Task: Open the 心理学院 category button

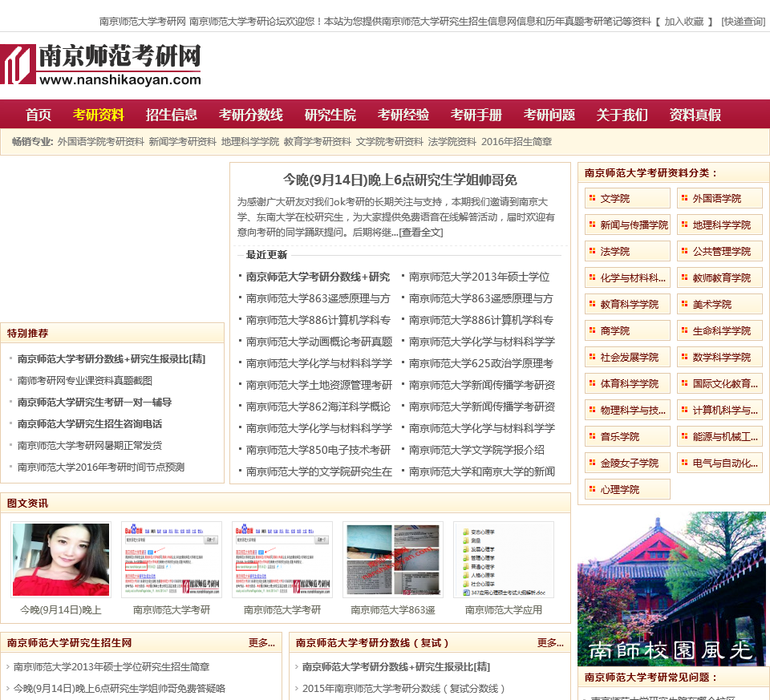Action: tap(627, 489)
